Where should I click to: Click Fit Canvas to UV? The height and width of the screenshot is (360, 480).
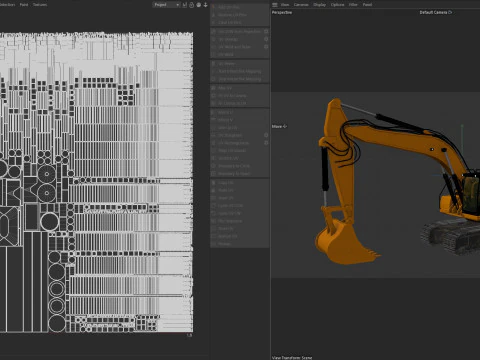[x=232, y=103]
